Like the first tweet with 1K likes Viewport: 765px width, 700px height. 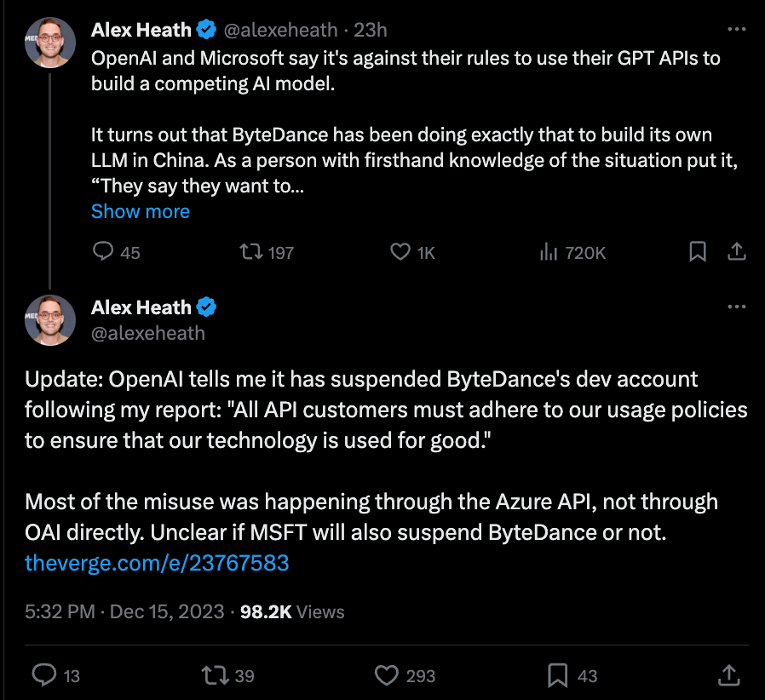400,252
